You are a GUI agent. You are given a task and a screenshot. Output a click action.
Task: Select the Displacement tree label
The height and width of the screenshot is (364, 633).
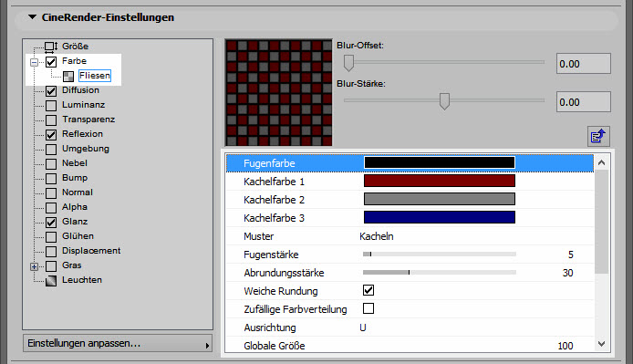coord(91,251)
